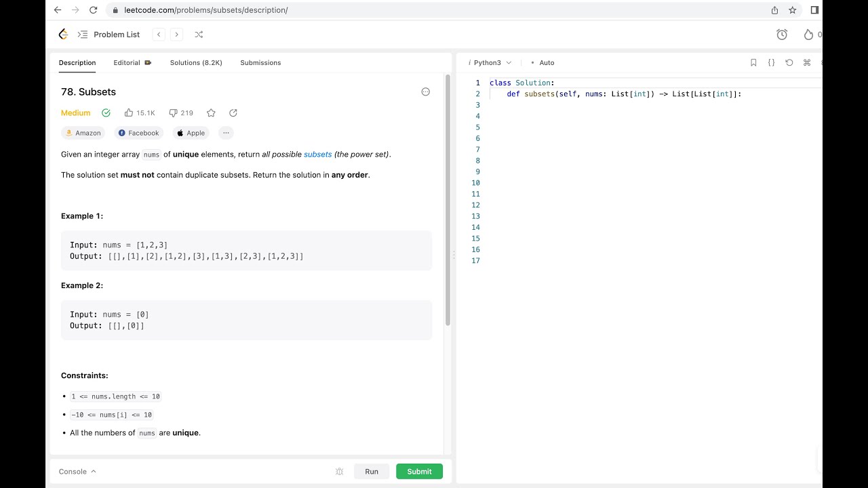The image size is (868, 488).
Task: Click the Medium difficulty label
Action: click(75, 113)
